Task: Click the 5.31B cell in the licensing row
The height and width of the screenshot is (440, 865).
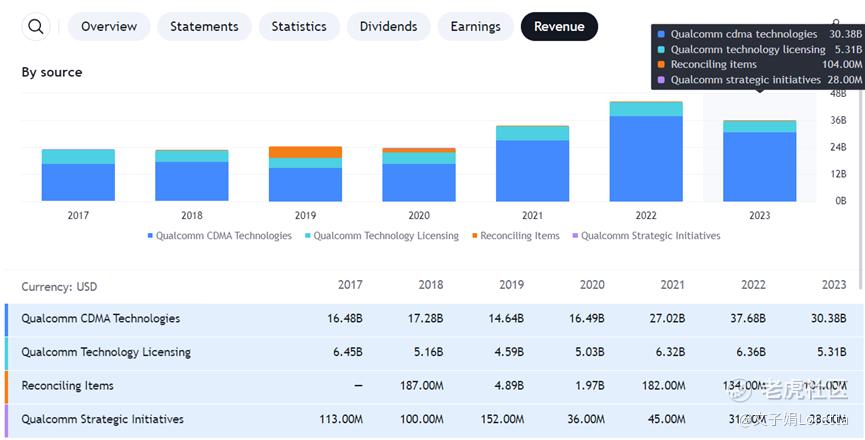Action: 831,352
